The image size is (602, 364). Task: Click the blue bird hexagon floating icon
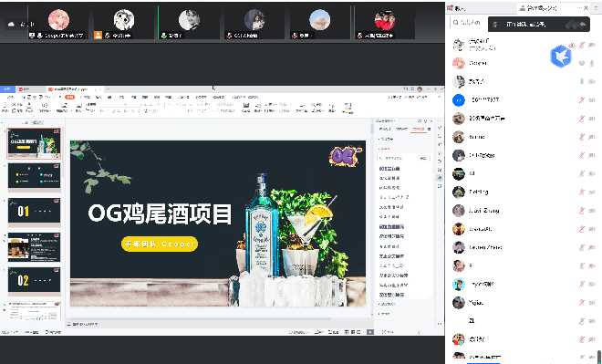pos(561,57)
